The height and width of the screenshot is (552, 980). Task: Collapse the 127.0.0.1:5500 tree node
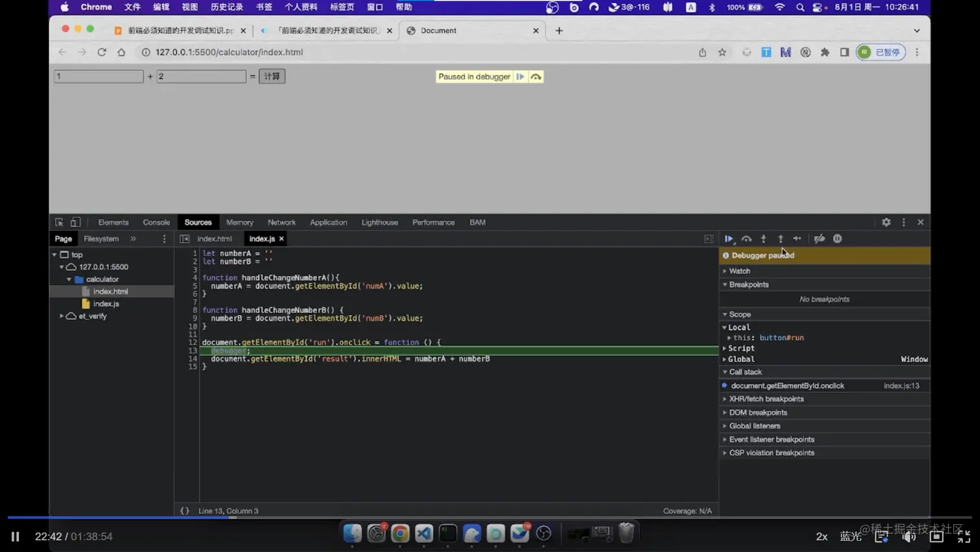62,267
